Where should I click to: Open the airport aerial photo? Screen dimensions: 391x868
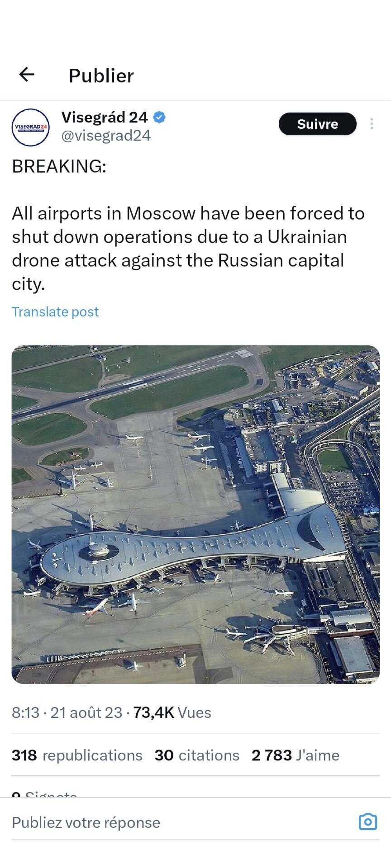pos(195,514)
